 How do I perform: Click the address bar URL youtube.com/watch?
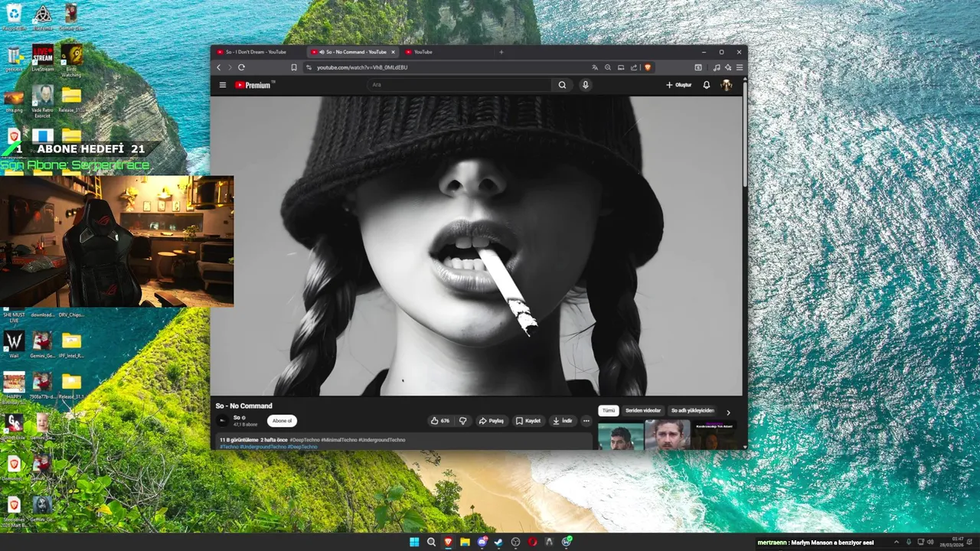[x=362, y=67]
